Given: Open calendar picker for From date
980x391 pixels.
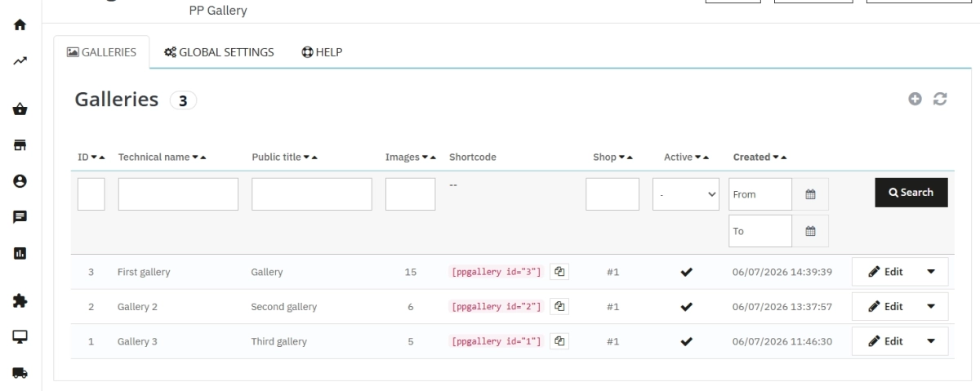Looking at the screenshot, I should coord(810,194).
